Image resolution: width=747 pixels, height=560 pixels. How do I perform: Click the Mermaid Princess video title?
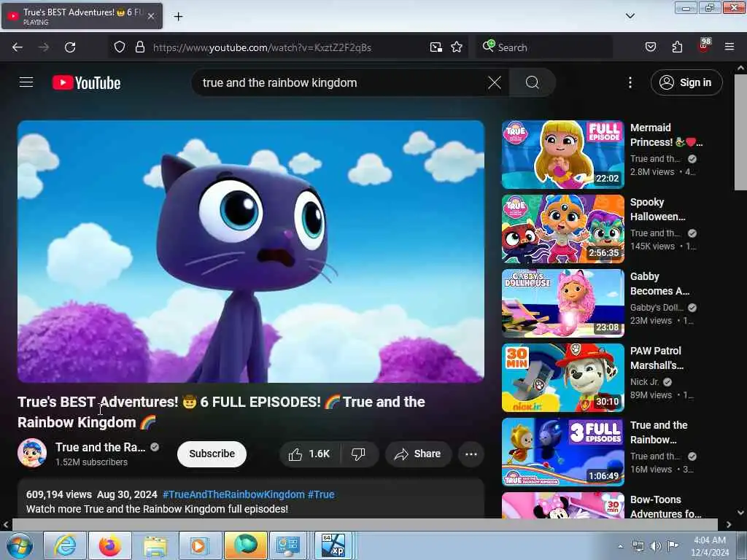(x=666, y=135)
